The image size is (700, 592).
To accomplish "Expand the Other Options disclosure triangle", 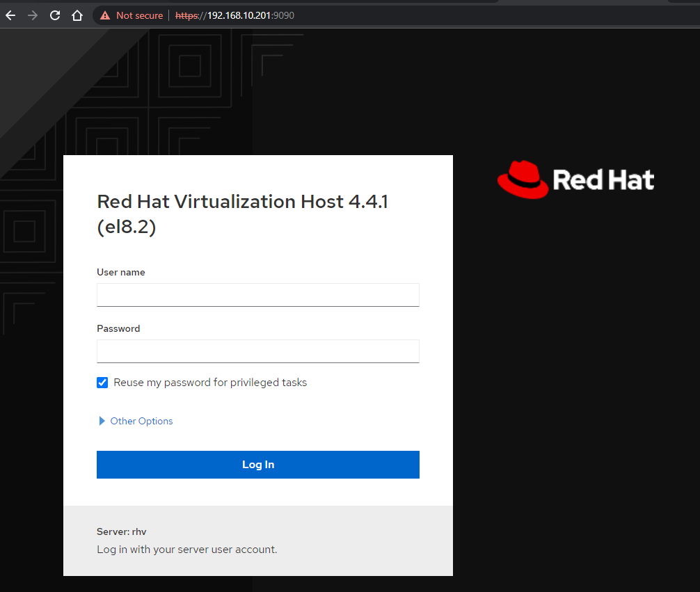I will 102,421.
